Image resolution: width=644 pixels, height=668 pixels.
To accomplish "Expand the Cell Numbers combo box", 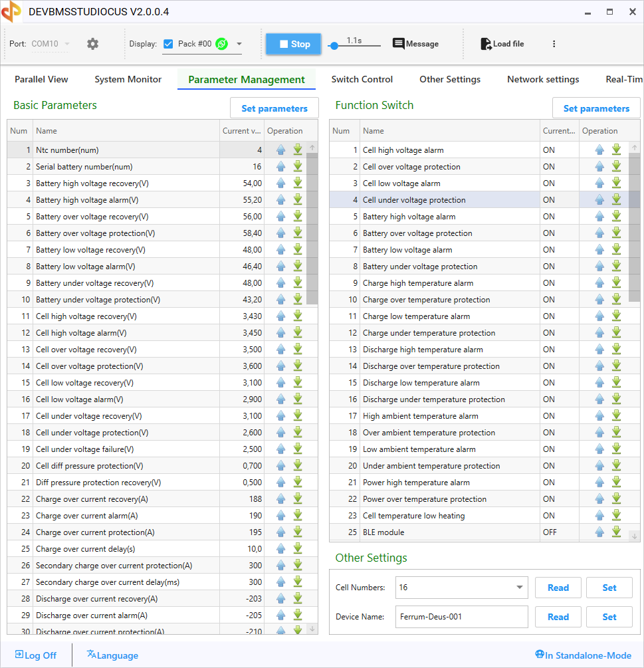I will 519,588.
